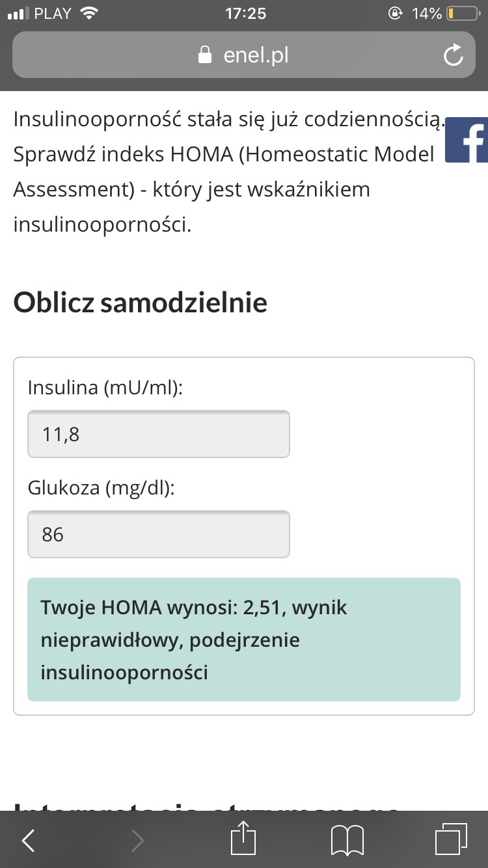488x868 pixels.
Task: Tap the "Oblicz samodzielnie" heading
Action: point(141,303)
